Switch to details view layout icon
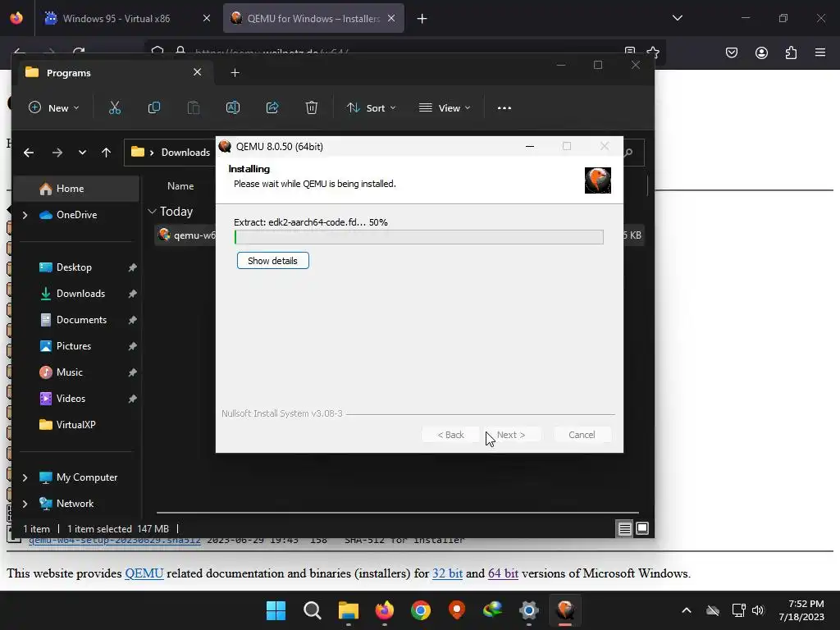 [624, 529]
